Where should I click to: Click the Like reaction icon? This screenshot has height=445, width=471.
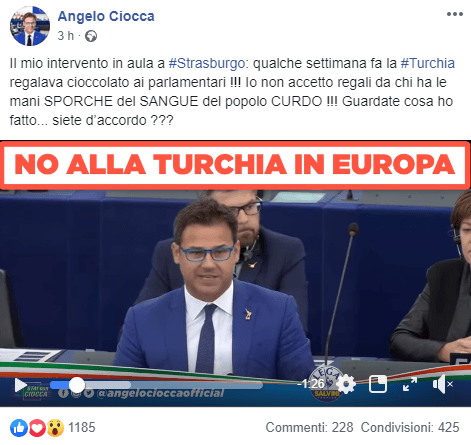pyautogui.click(x=19, y=428)
